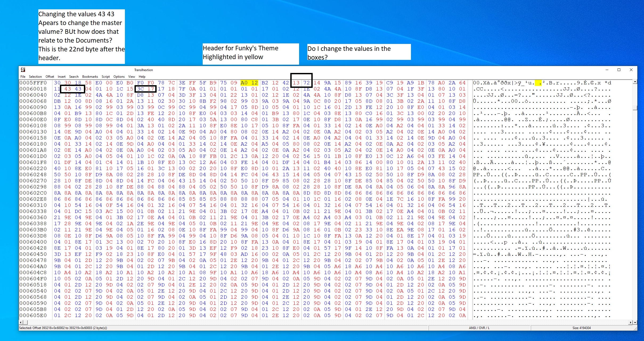Open the Insert menu

click(x=62, y=77)
